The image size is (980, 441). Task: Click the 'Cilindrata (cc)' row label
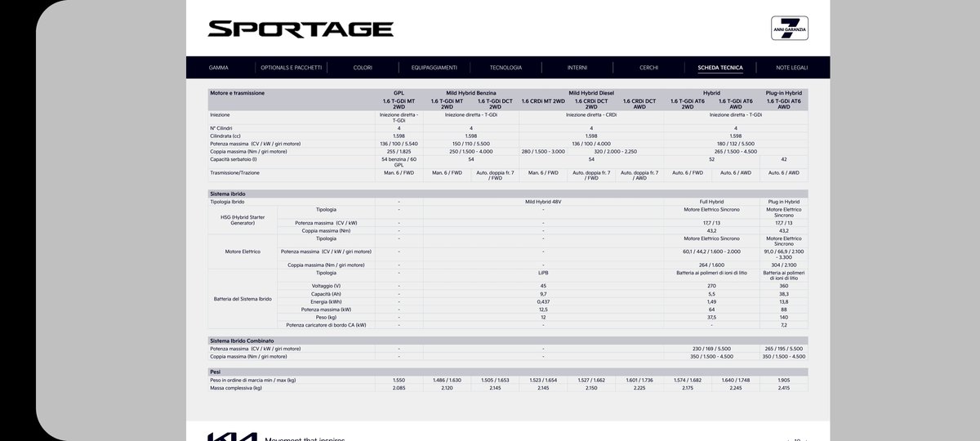pyautogui.click(x=227, y=136)
